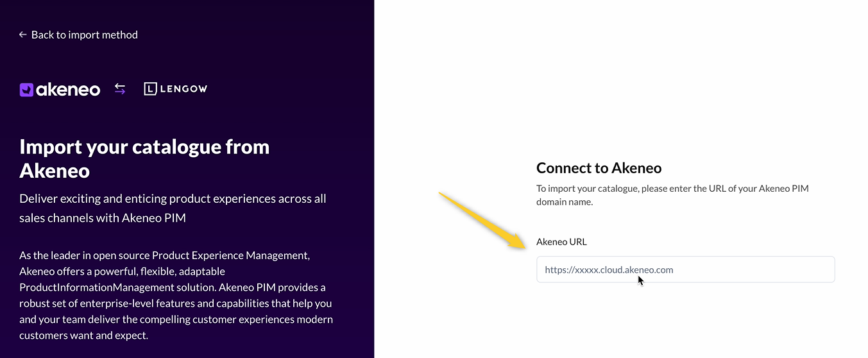Click the purple Akeneo logo mark
Viewport: 868px width, 358px height.
26,90
